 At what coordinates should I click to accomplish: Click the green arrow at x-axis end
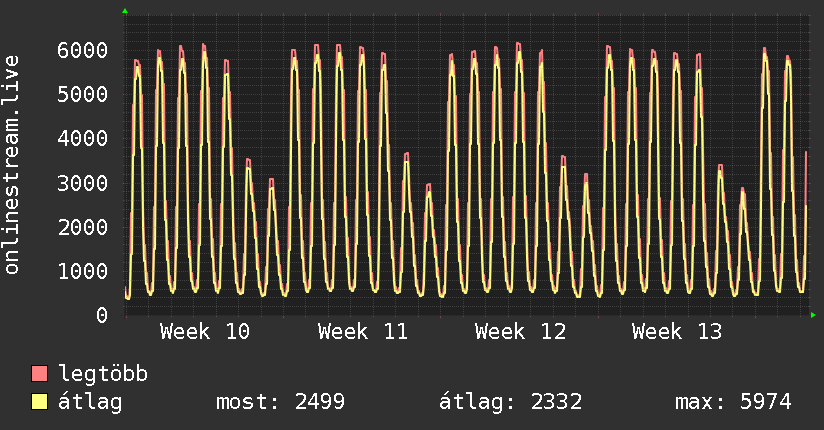(x=814, y=315)
